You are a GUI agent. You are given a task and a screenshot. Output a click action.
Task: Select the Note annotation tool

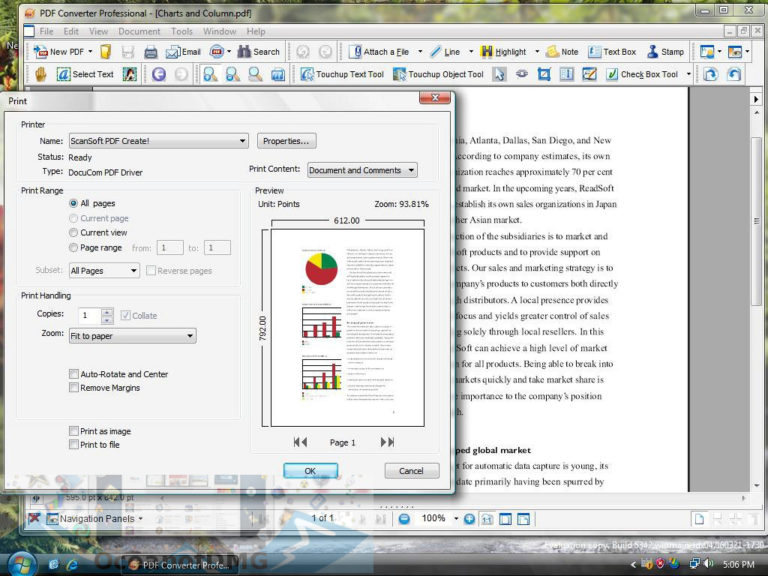coord(562,51)
